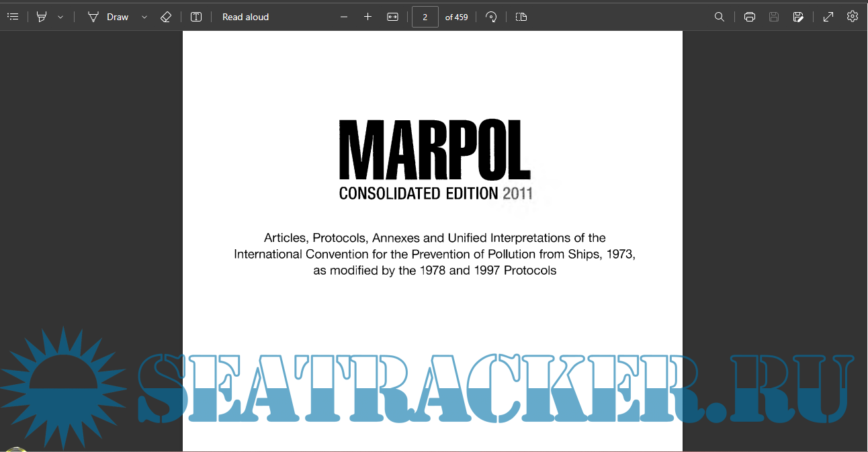Screen dimensions: 868x452
Task: Toggle the Page view layout
Action: (521, 17)
